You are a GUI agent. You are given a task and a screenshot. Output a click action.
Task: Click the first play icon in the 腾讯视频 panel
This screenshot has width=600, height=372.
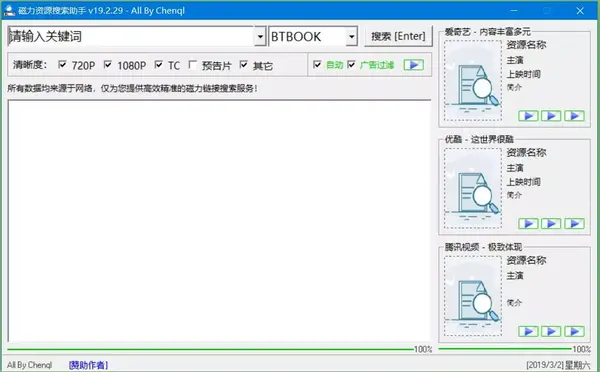(x=528, y=331)
